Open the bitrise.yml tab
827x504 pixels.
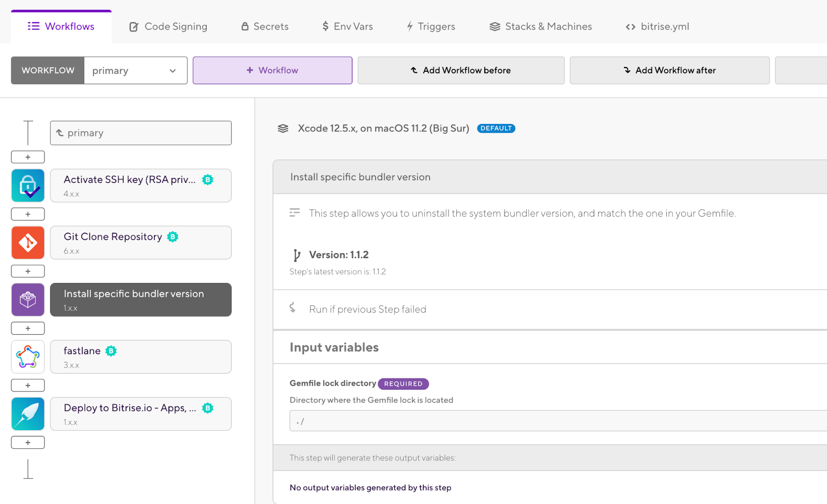(x=657, y=26)
